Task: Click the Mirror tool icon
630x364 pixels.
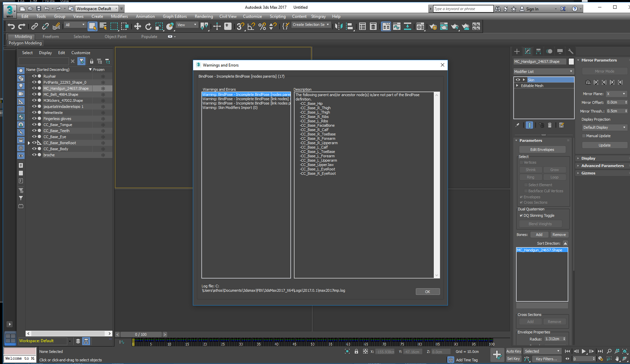Action: 339,26
